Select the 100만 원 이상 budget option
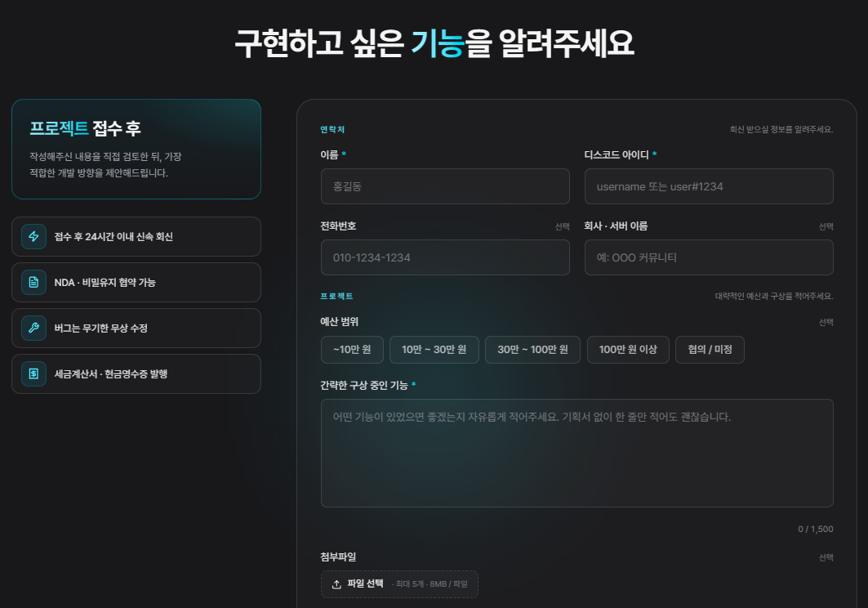The width and height of the screenshot is (868, 608). [x=628, y=350]
